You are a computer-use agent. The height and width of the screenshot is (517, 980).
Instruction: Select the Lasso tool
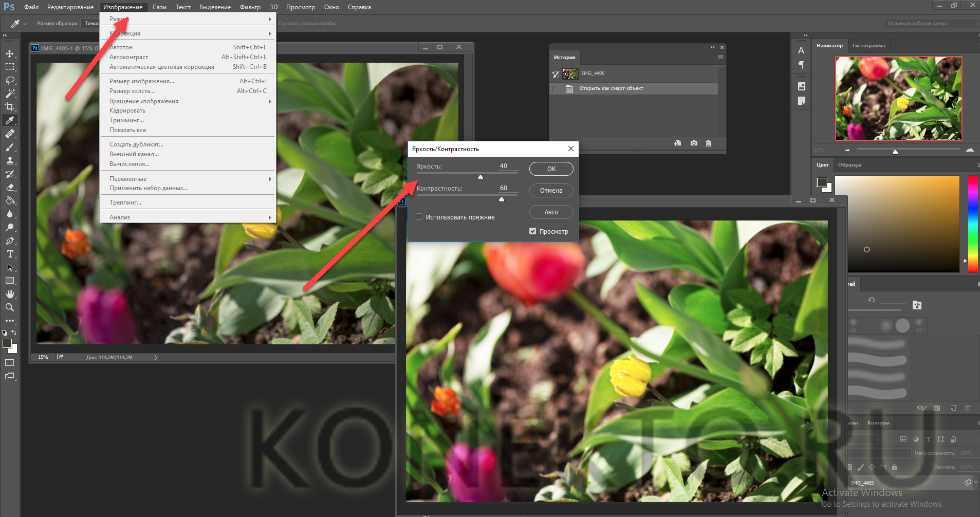(10, 81)
